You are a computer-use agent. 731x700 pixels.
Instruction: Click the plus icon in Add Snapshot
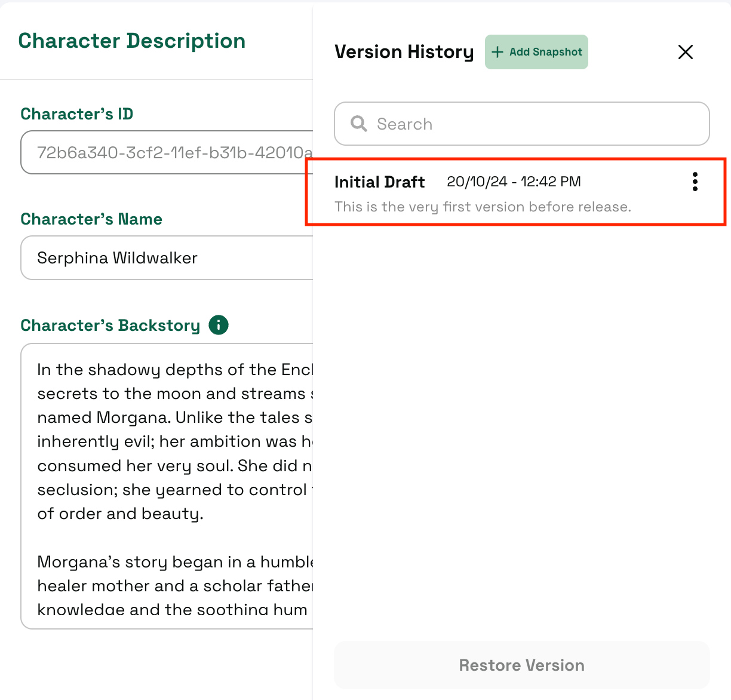(x=497, y=52)
